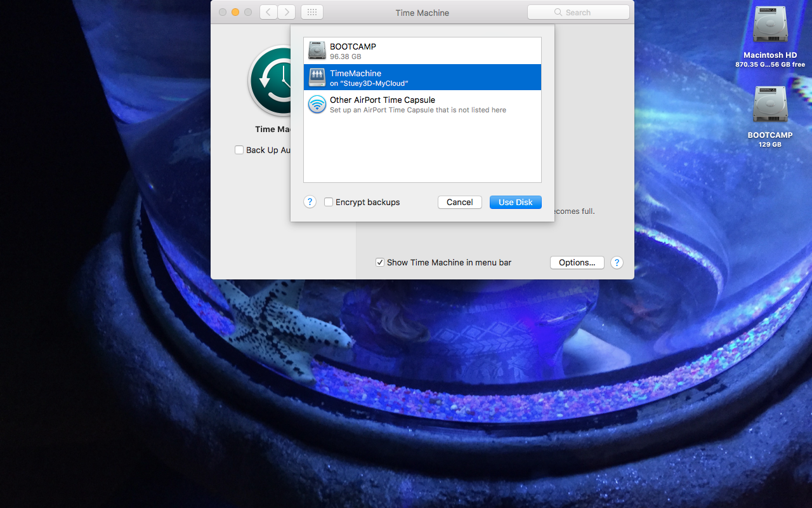This screenshot has height=508, width=812.
Task: Click the large Time Machine clock icon
Action: click(270, 81)
